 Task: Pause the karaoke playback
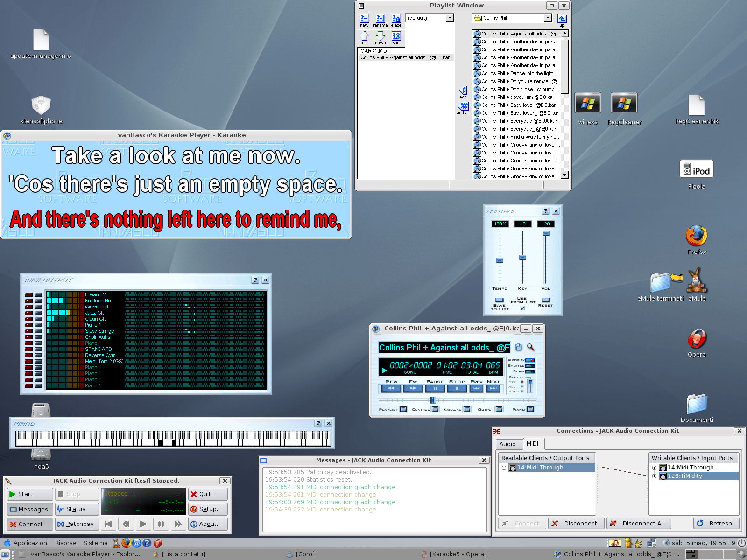click(x=435, y=388)
